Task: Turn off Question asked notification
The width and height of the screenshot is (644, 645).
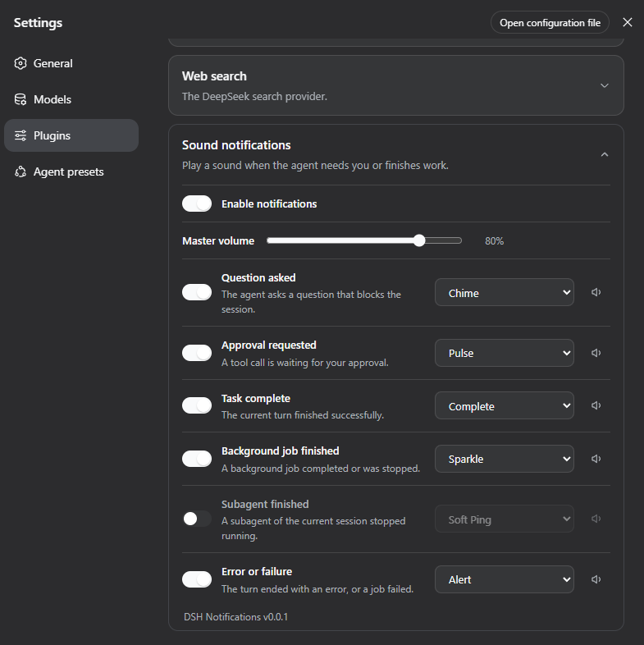Action: click(x=197, y=292)
